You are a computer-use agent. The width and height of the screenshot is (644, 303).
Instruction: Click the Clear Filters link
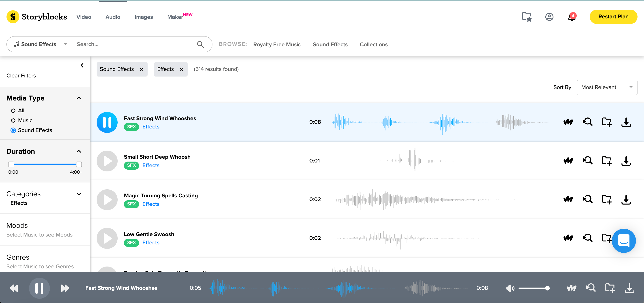[x=21, y=76]
